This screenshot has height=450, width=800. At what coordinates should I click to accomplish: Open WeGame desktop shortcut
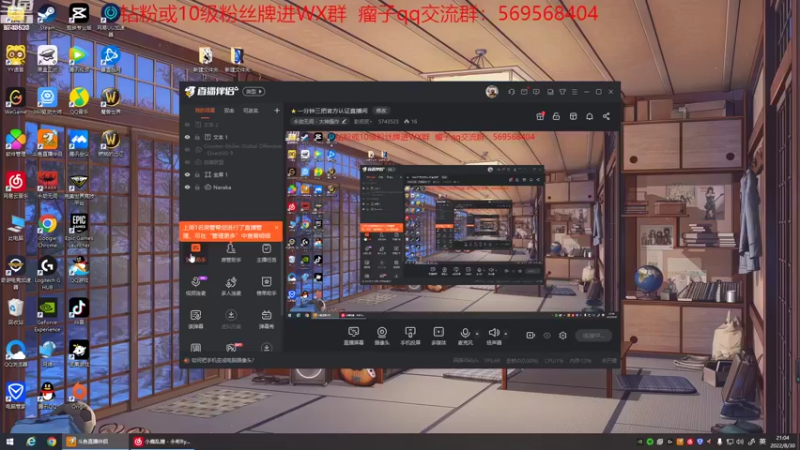[x=15, y=101]
